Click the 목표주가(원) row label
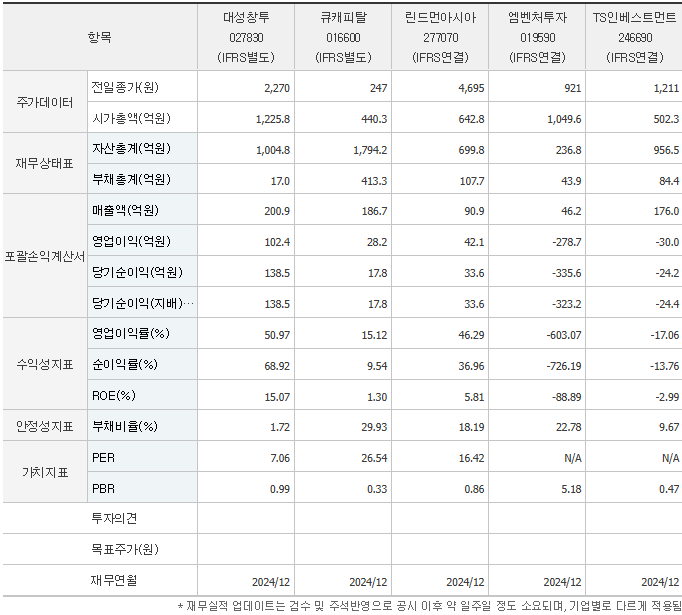 125,549
